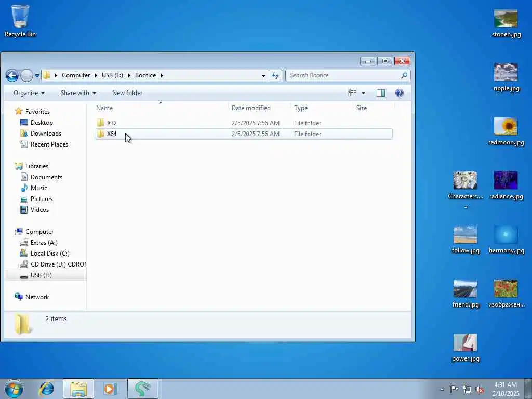Expand the arrow after Bootice in breadcrumb
This screenshot has height=399, width=532.
pos(162,75)
